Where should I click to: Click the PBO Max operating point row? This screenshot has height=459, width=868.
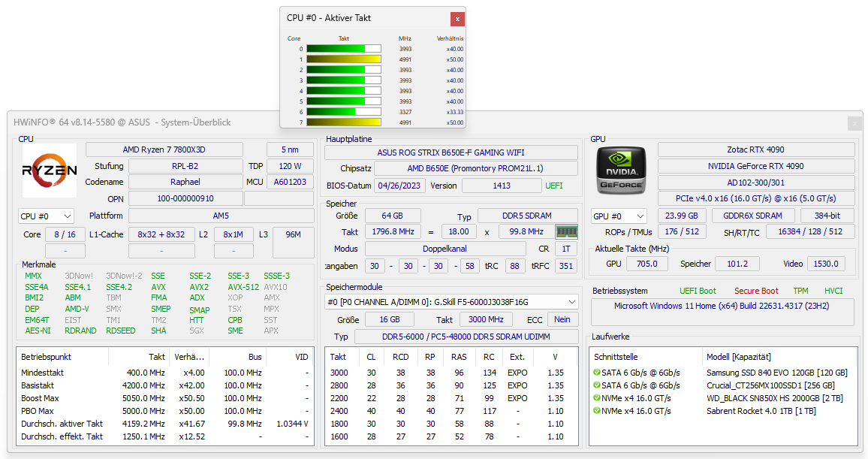pos(164,411)
